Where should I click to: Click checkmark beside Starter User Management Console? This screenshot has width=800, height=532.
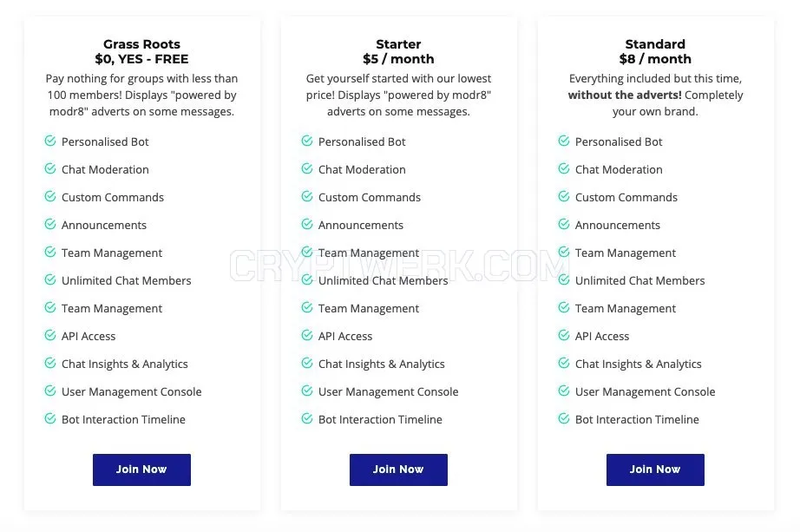point(306,391)
